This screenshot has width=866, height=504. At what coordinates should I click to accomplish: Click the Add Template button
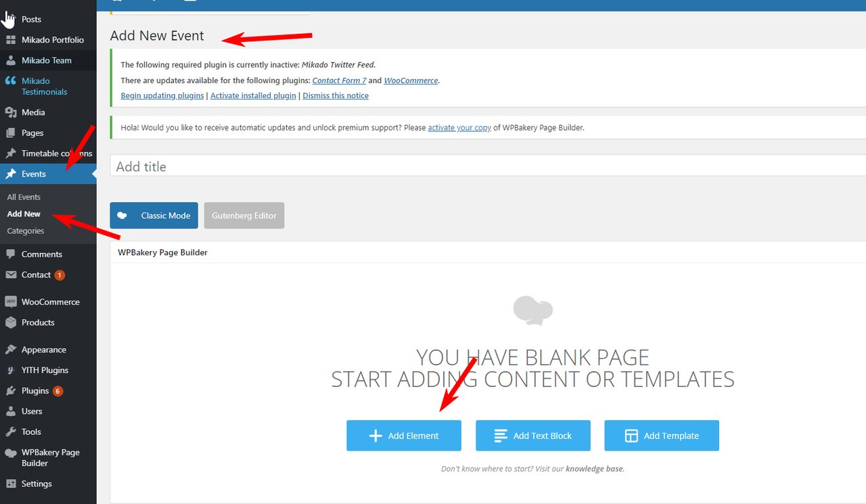[x=662, y=436]
